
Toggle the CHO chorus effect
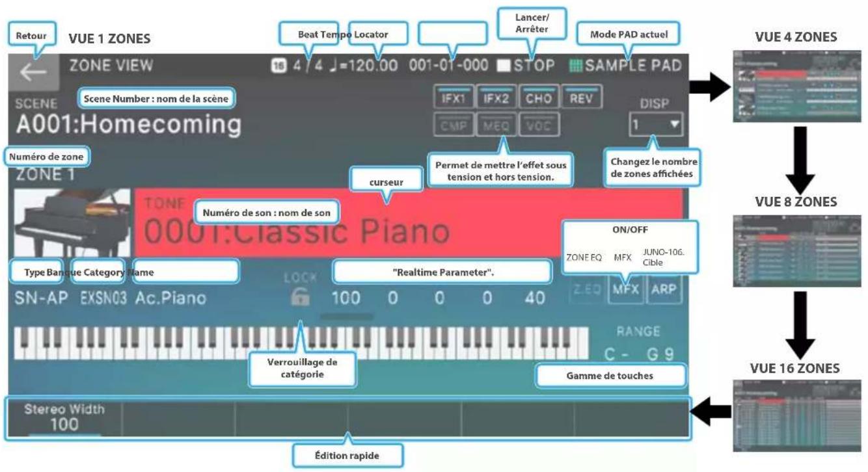(x=539, y=98)
